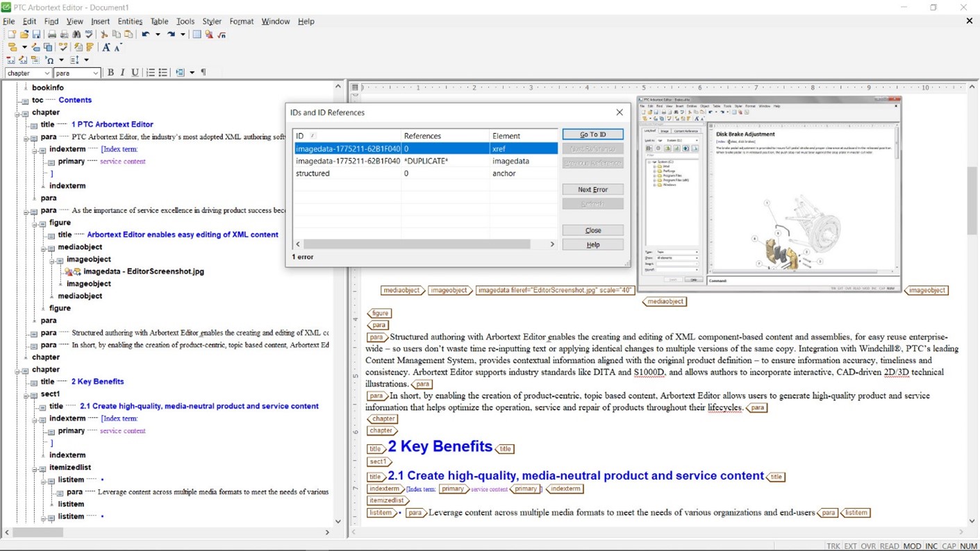Open the Table menu

click(160, 22)
